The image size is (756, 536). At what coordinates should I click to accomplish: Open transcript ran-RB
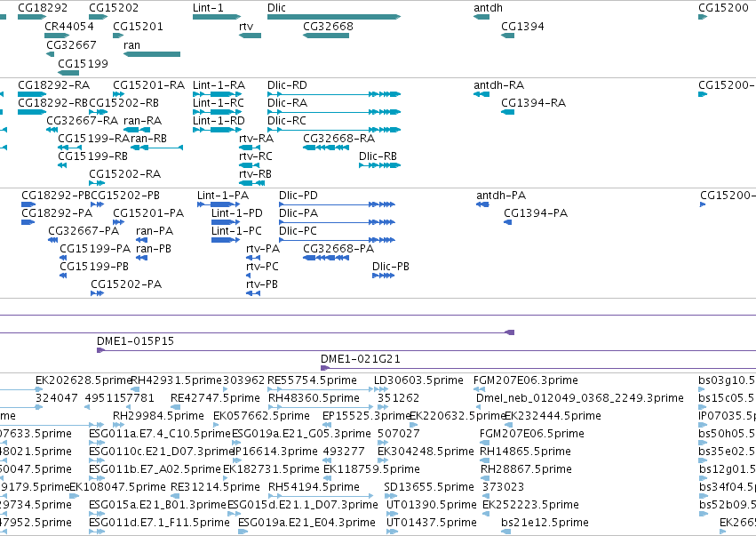156,148
